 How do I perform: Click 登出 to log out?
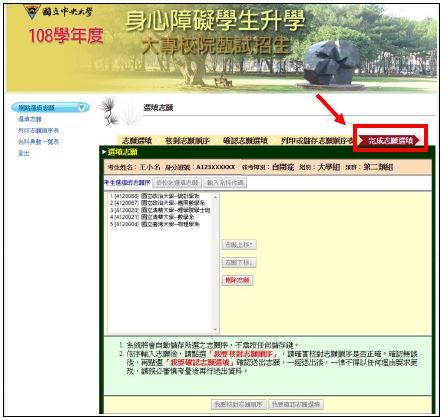[24, 153]
